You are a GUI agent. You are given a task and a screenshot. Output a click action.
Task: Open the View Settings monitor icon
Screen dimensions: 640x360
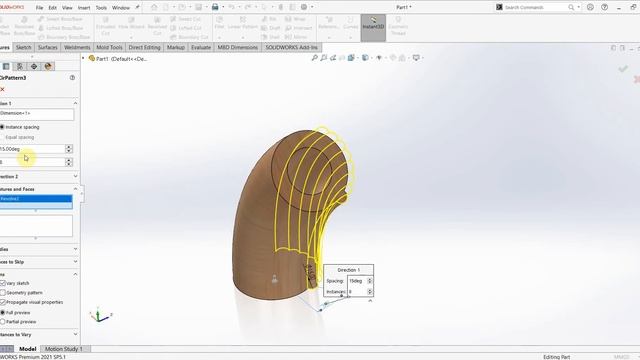click(x=416, y=58)
